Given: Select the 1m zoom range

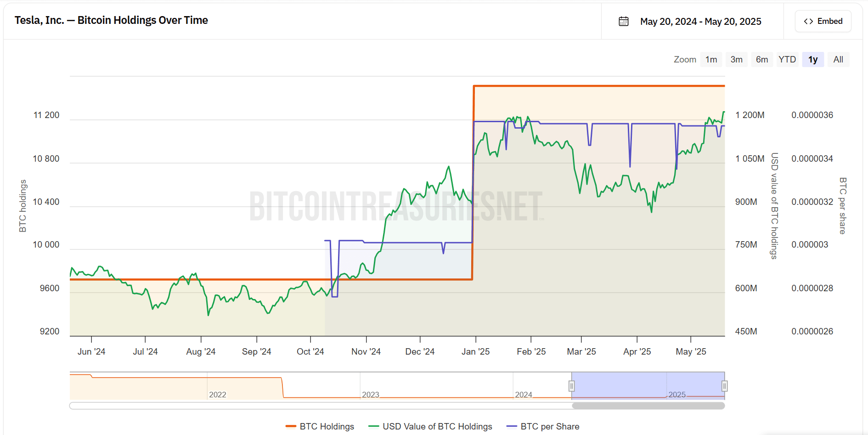Looking at the screenshot, I should (711, 59).
